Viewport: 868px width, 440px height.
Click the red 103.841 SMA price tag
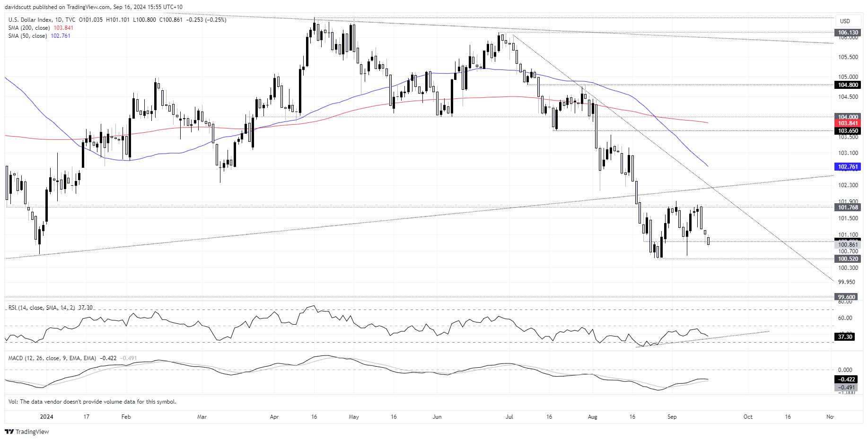coord(848,123)
